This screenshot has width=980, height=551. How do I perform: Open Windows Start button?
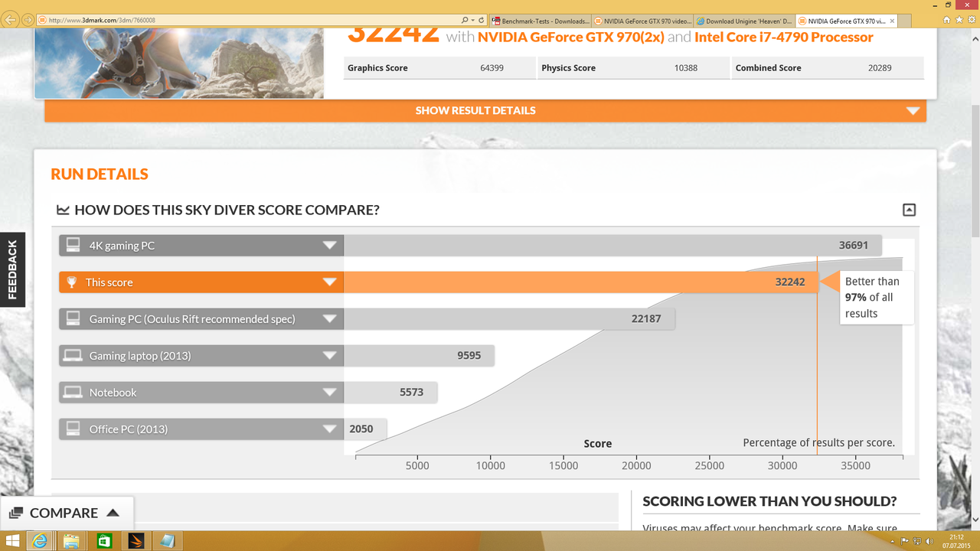coord(11,541)
